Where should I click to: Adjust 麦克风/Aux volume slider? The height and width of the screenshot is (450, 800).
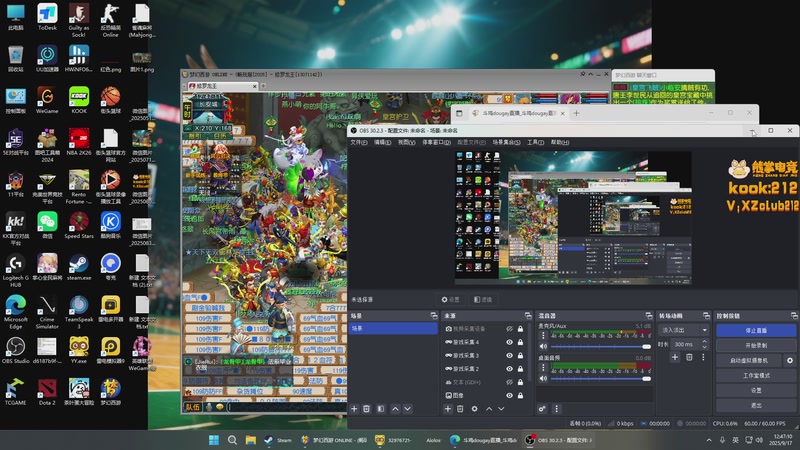pyautogui.click(x=601, y=346)
